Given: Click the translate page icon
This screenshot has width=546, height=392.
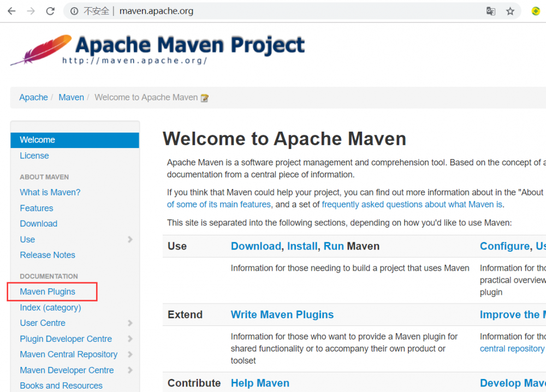Looking at the screenshot, I should click(x=491, y=11).
